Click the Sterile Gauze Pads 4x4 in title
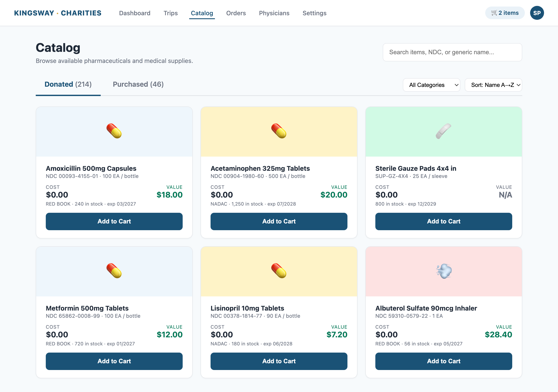This screenshot has width=558, height=392. [416, 168]
